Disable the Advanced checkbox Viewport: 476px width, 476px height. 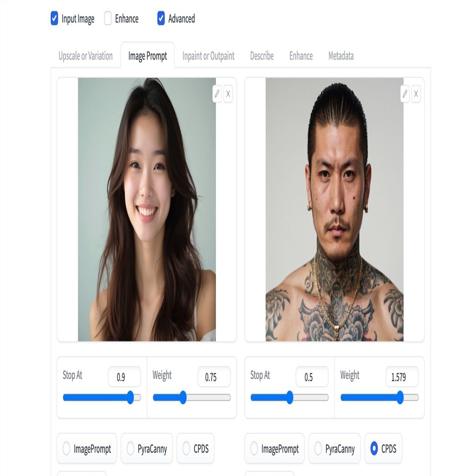pyautogui.click(x=161, y=19)
